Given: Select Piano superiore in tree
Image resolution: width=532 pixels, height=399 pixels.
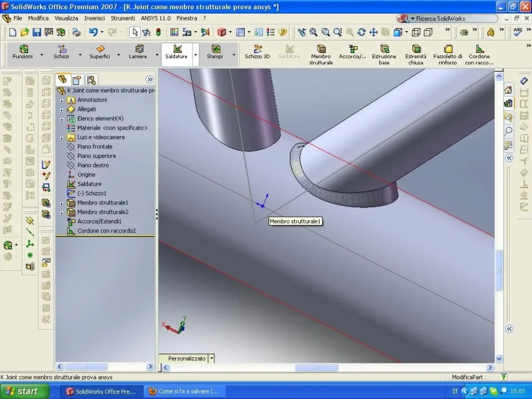Looking at the screenshot, I should [97, 156].
